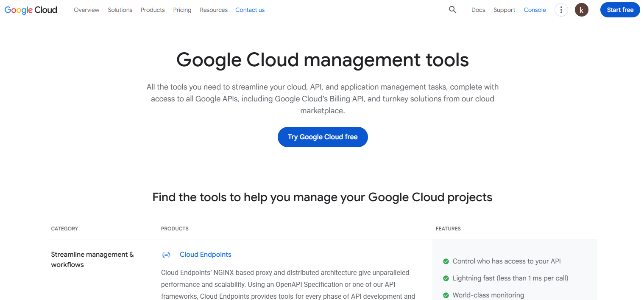Click Lightning fast (less than 1 ms per call) text
The image size is (644, 300).
point(510,278)
